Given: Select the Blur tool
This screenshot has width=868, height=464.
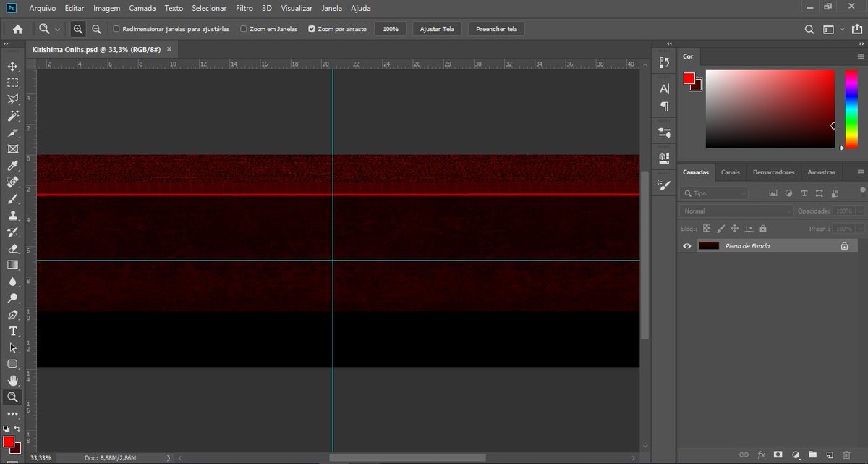Looking at the screenshot, I should pos(12,282).
